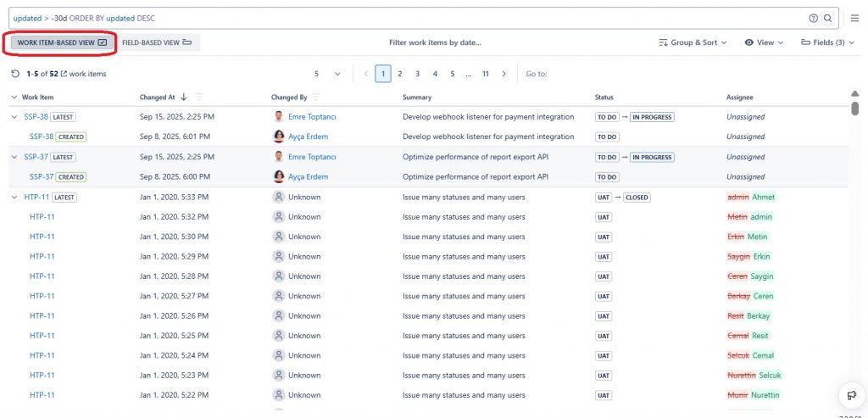
Task: Open the JQL syntax help icon
Action: click(814, 18)
